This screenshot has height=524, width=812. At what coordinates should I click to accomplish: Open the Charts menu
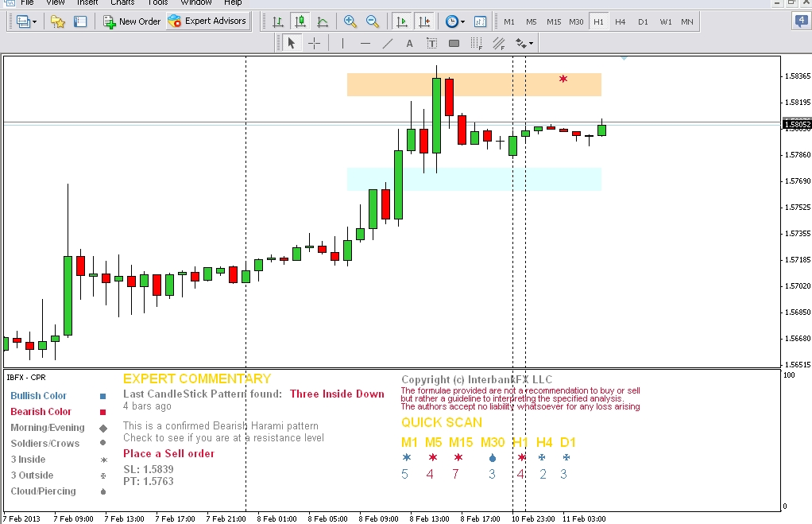(x=122, y=2)
